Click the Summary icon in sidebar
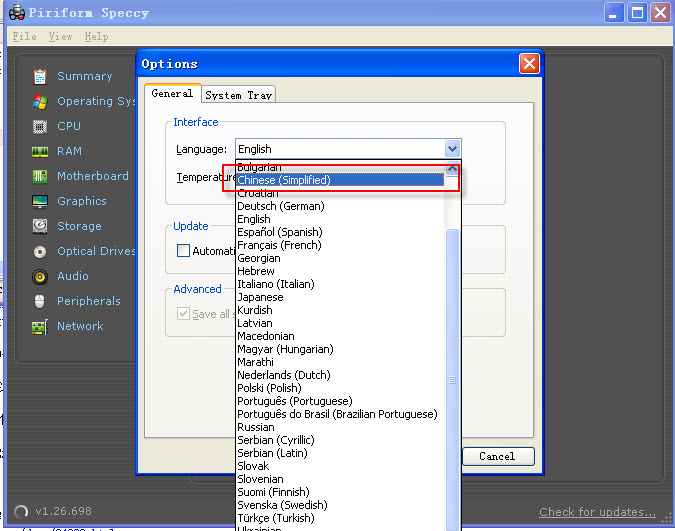Viewport: 675px width, 531px height. pyautogui.click(x=40, y=76)
